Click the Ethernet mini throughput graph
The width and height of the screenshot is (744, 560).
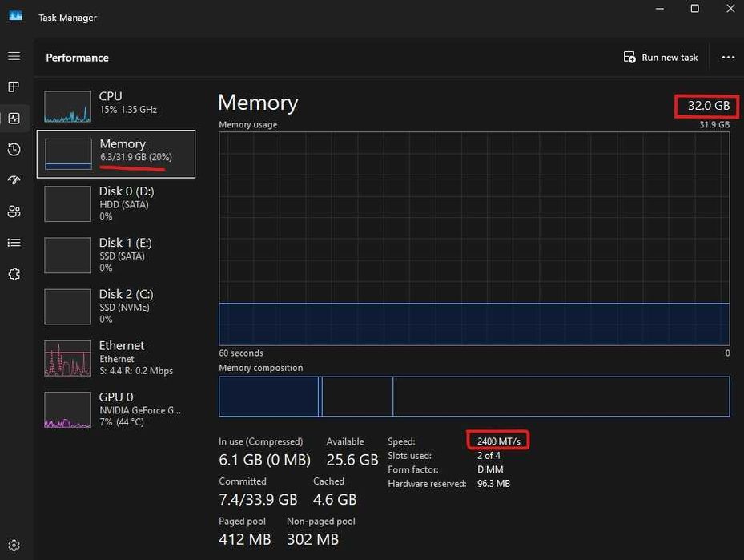coord(68,358)
